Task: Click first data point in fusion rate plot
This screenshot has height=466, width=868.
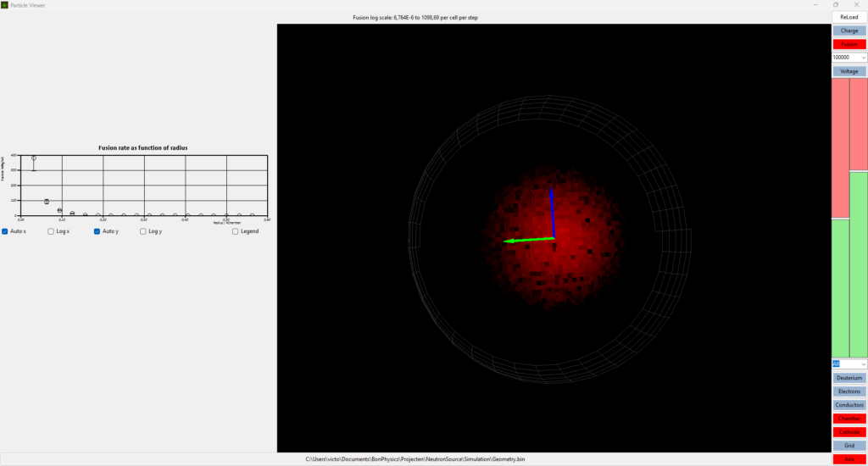Action: coord(34,158)
